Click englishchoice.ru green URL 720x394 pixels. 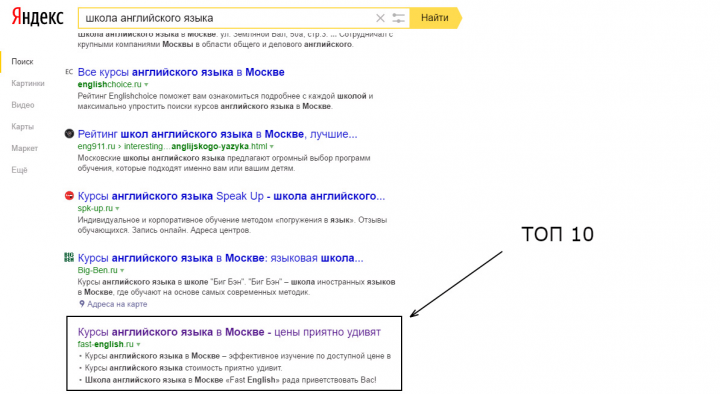click(x=110, y=84)
